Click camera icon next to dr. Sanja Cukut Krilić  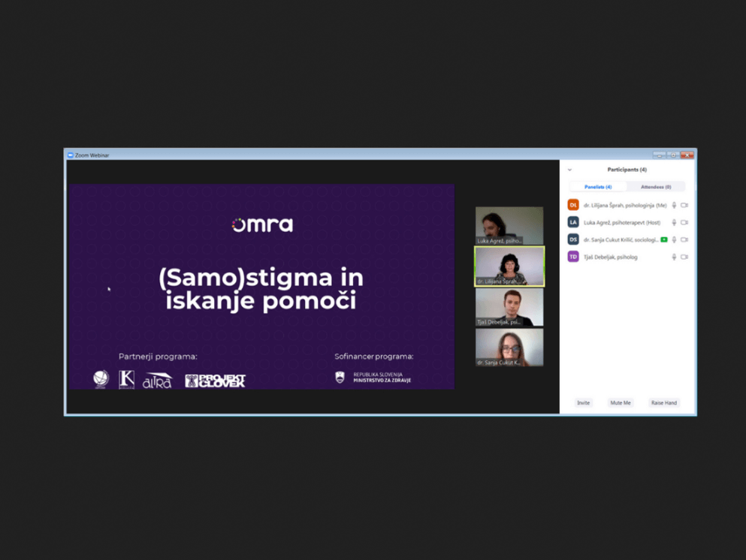(684, 239)
